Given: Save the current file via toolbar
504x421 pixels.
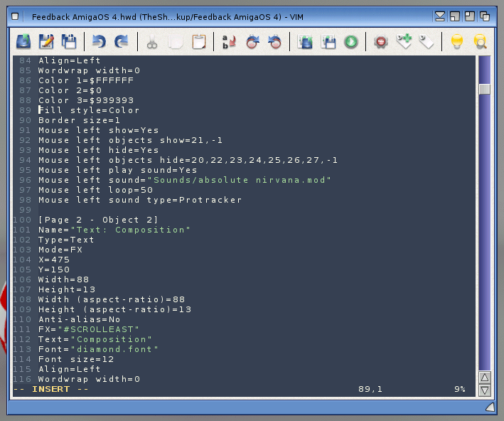Looking at the screenshot, I should [x=46, y=42].
